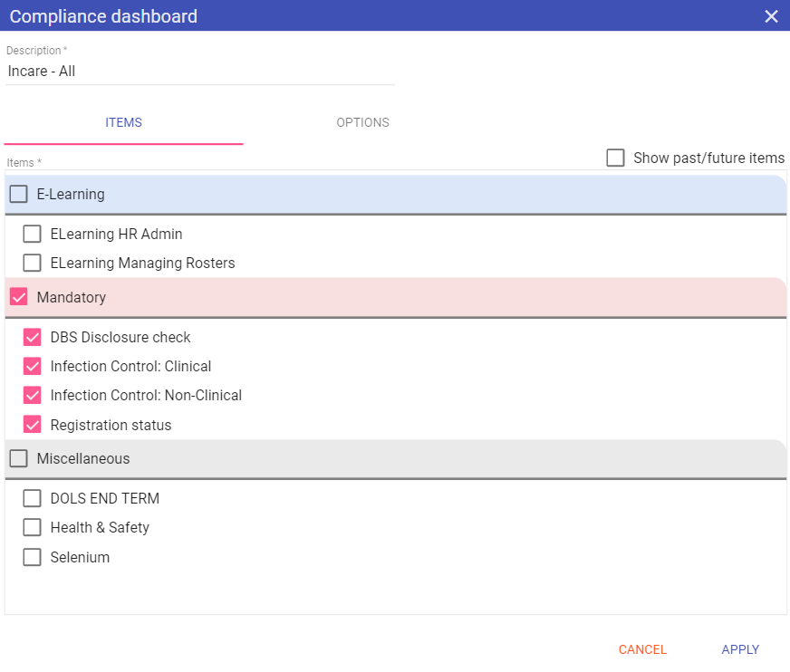Check the E-Learning group checkbox

(19, 194)
